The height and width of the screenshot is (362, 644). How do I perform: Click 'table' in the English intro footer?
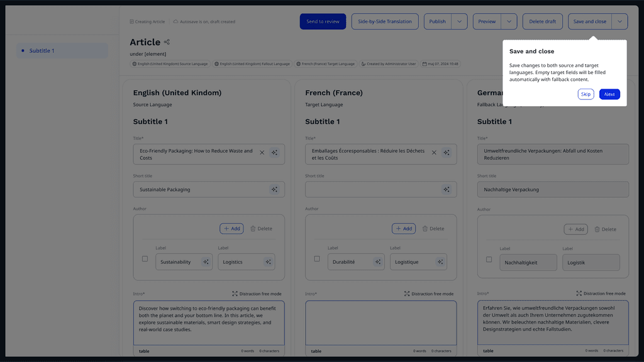point(144,351)
